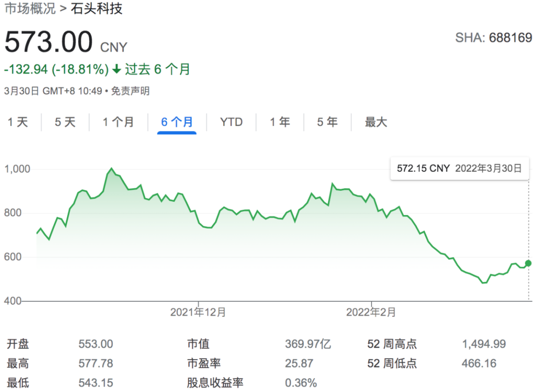
Task: Click the SHA: 688169 ticker label
Action: coord(493,38)
